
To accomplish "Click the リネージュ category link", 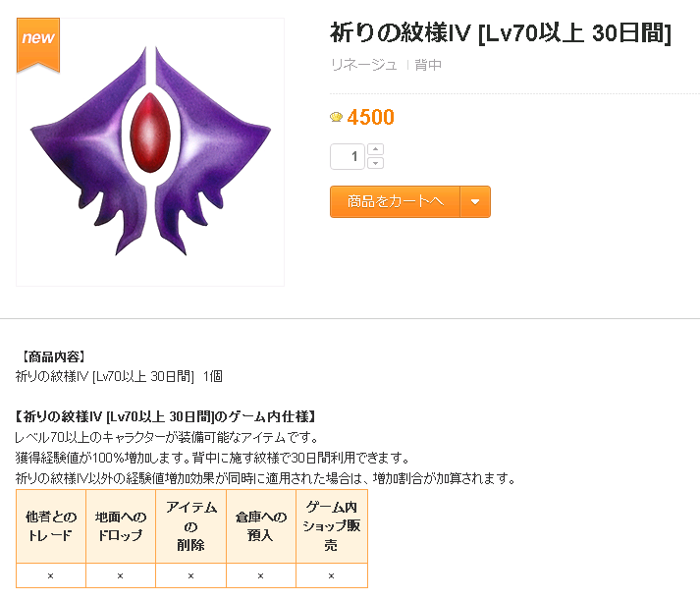I will click(x=364, y=65).
